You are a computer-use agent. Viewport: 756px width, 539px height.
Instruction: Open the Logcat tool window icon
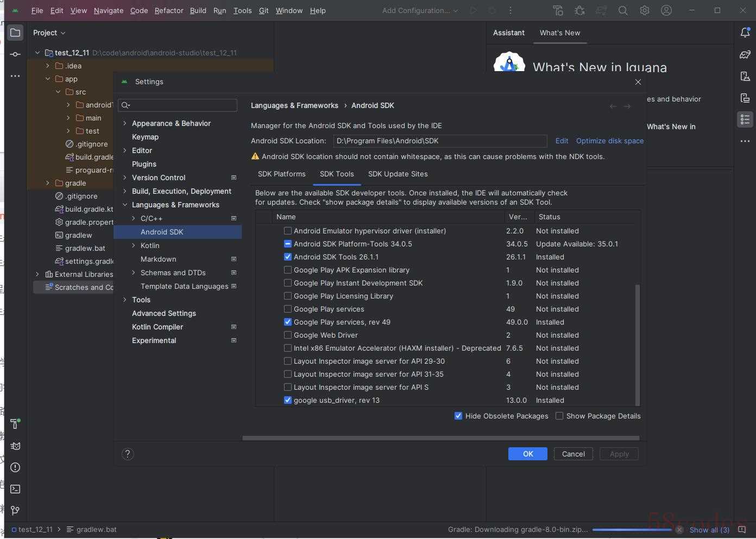[x=15, y=446]
